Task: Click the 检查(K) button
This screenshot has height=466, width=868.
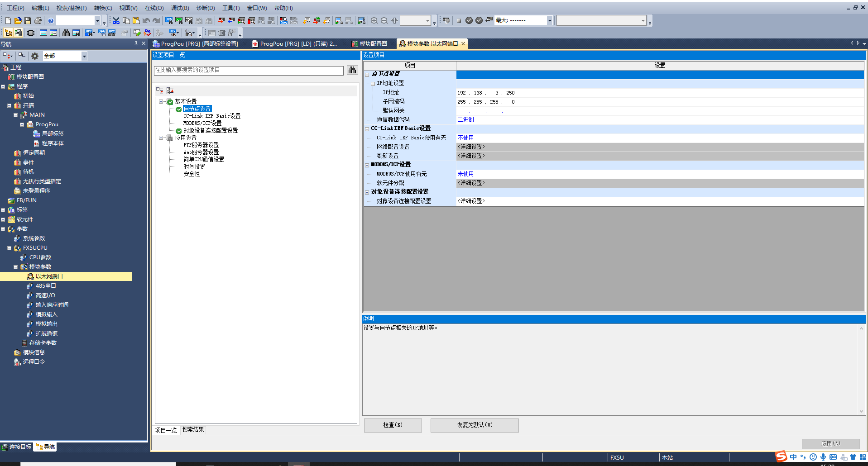Action: 393,425
